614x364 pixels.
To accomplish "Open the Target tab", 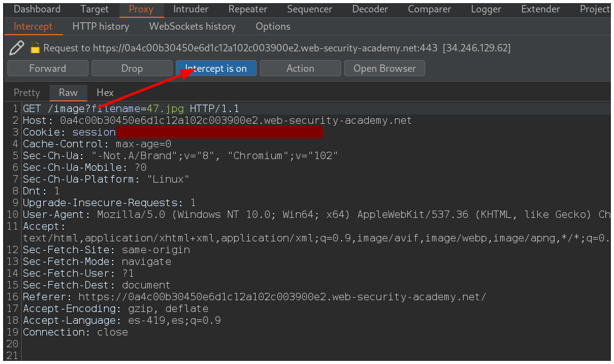I will (x=94, y=9).
